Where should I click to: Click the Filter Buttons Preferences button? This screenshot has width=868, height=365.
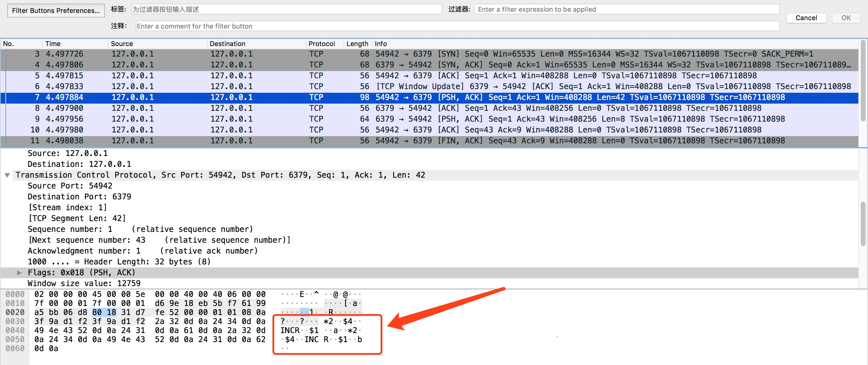[56, 11]
